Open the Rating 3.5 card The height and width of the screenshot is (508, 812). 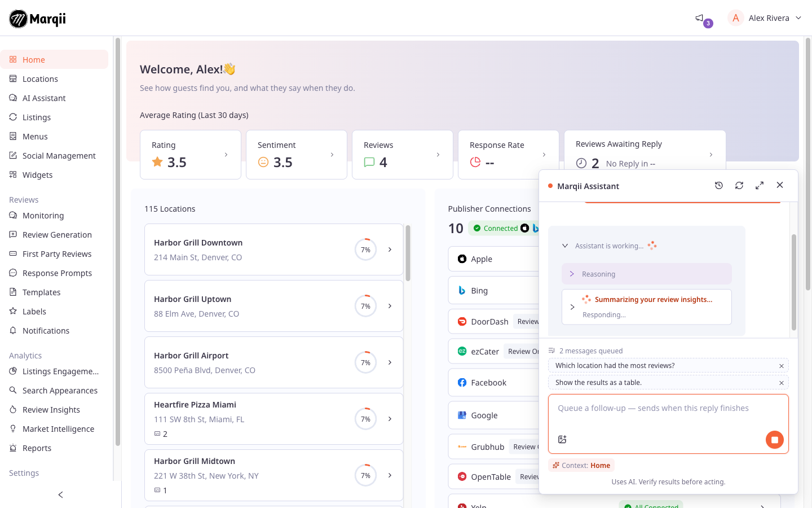pos(191,155)
